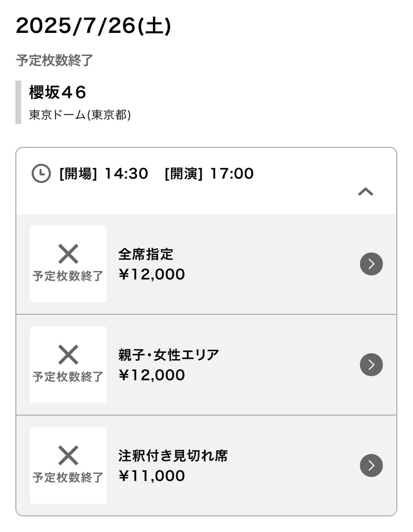Click the [開演] 17:00 start time
The image size is (413, 532).
(209, 173)
